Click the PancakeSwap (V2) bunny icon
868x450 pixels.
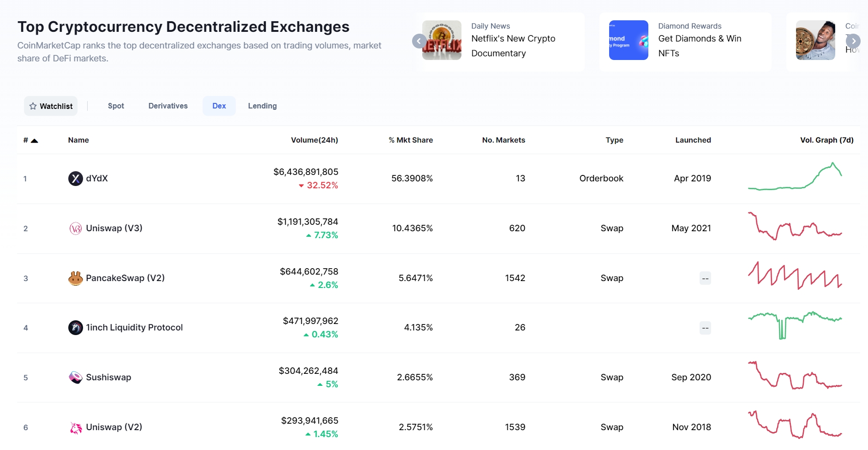click(76, 278)
